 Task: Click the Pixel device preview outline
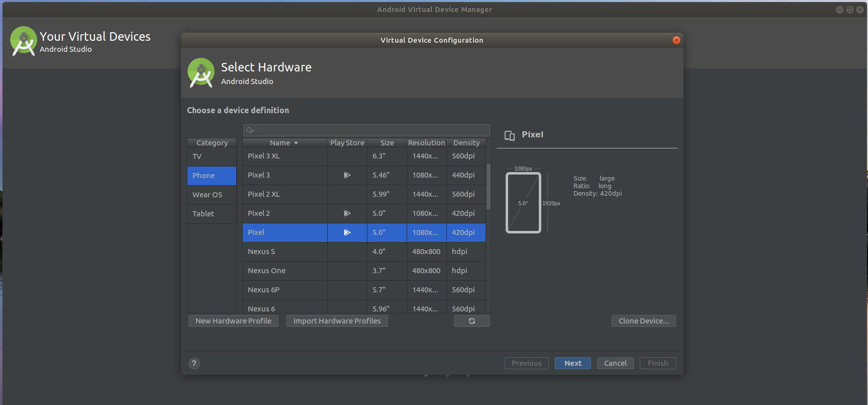(x=523, y=203)
